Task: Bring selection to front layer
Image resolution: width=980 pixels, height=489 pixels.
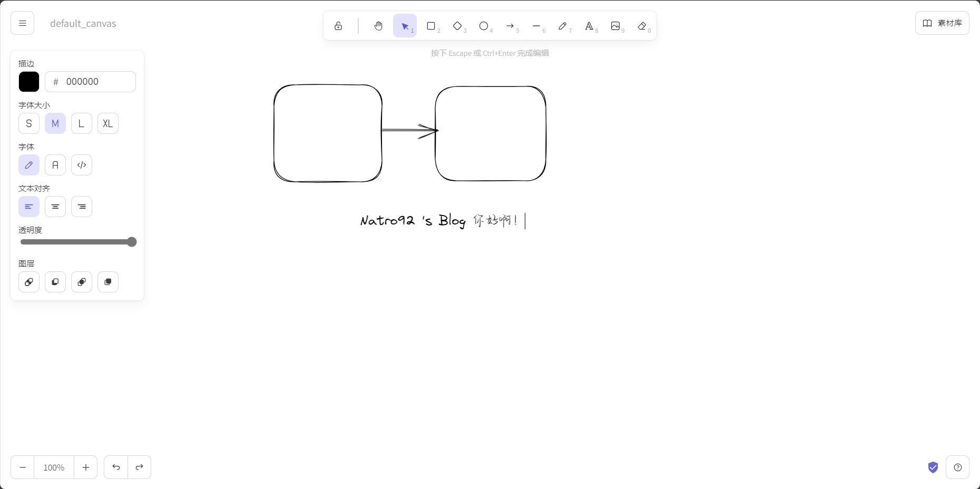Action: pyautogui.click(x=108, y=282)
